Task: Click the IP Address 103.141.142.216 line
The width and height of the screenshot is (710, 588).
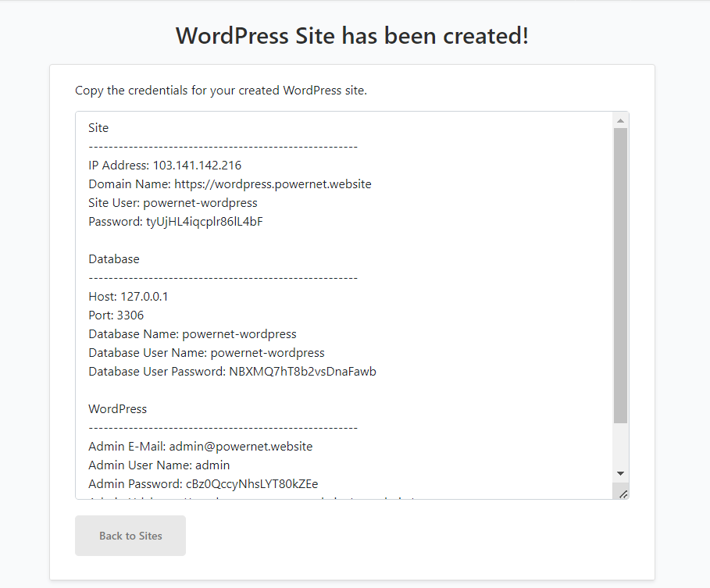Action: click(x=165, y=166)
